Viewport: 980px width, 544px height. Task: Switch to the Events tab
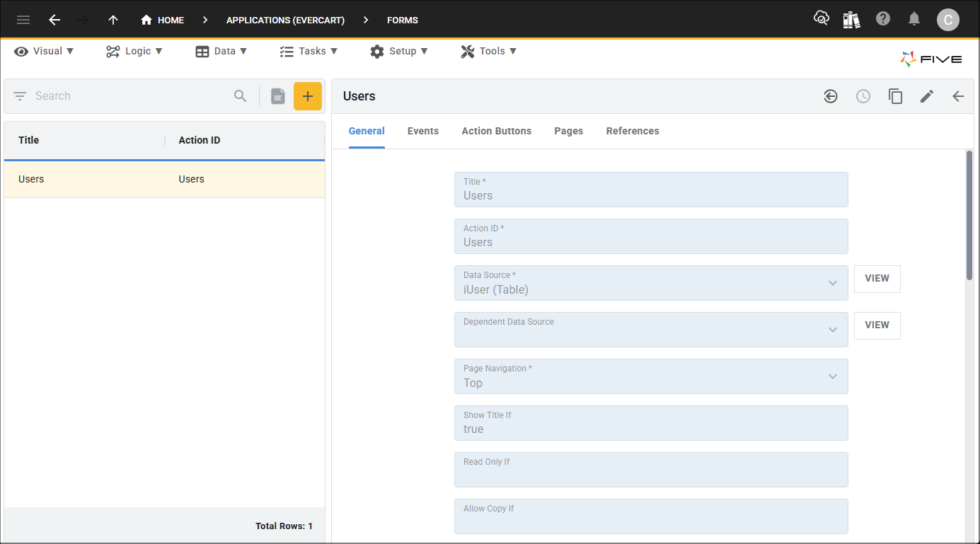point(423,131)
